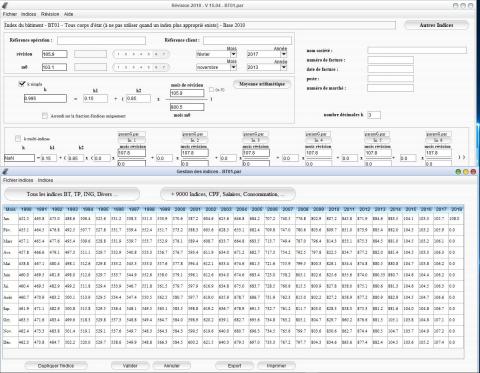The height and width of the screenshot is (373, 480).
Task: Click the double-arrow at end of multi-indices row
Action: point(462,157)
